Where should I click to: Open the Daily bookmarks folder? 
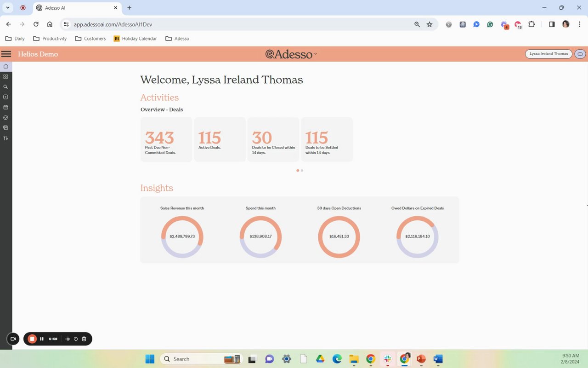[15, 39]
